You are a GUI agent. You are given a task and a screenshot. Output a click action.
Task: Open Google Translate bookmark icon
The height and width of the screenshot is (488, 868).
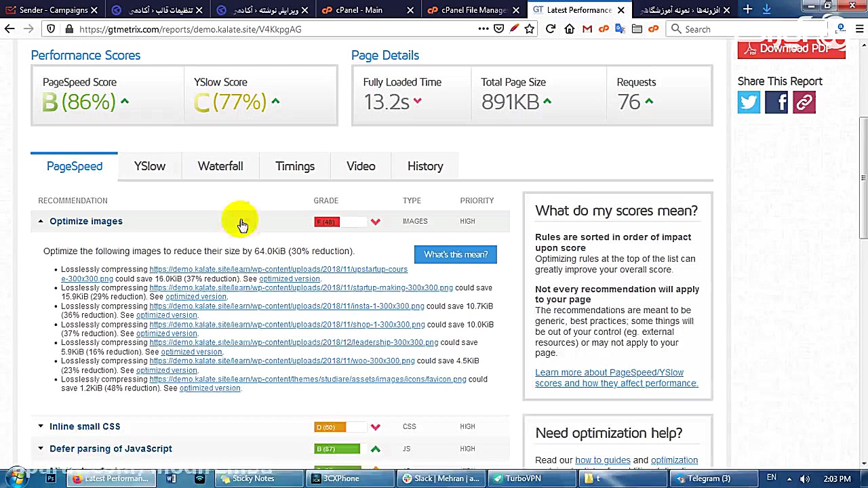coord(620,29)
